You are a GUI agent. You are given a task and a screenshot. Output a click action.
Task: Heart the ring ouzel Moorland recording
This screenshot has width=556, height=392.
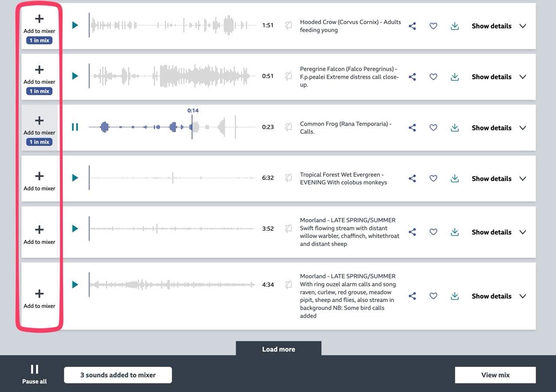pyautogui.click(x=433, y=296)
